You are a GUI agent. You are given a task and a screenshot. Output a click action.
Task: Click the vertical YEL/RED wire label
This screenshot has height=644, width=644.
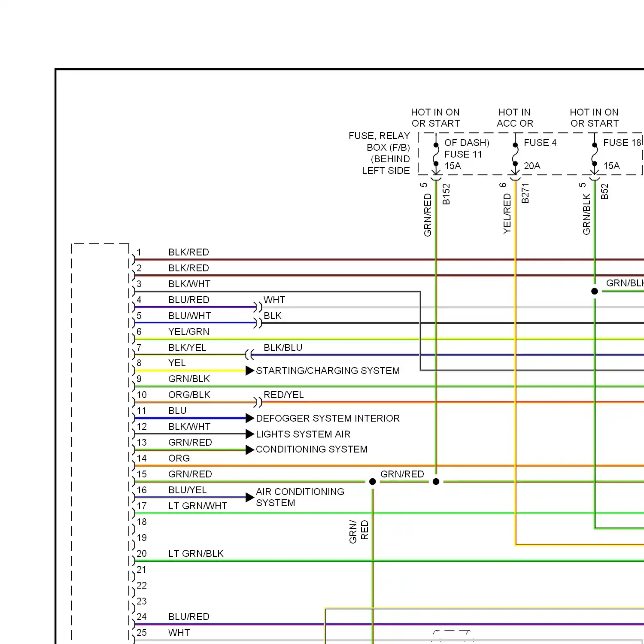tap(507, 213)
